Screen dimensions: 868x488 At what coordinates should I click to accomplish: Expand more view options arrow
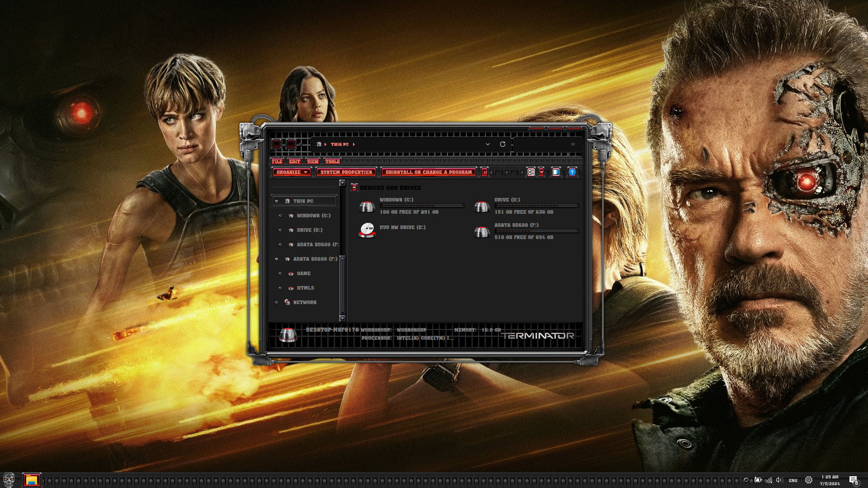click(x=541, y=172)
